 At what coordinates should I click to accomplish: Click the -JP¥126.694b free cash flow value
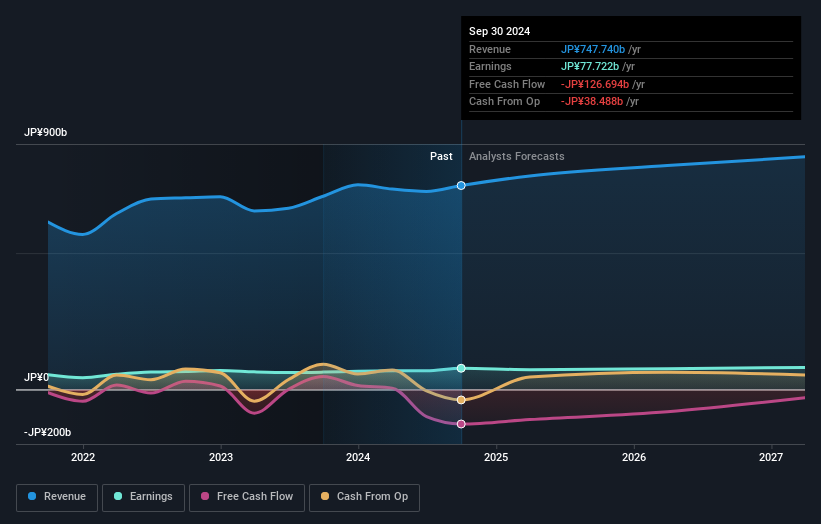595,84
